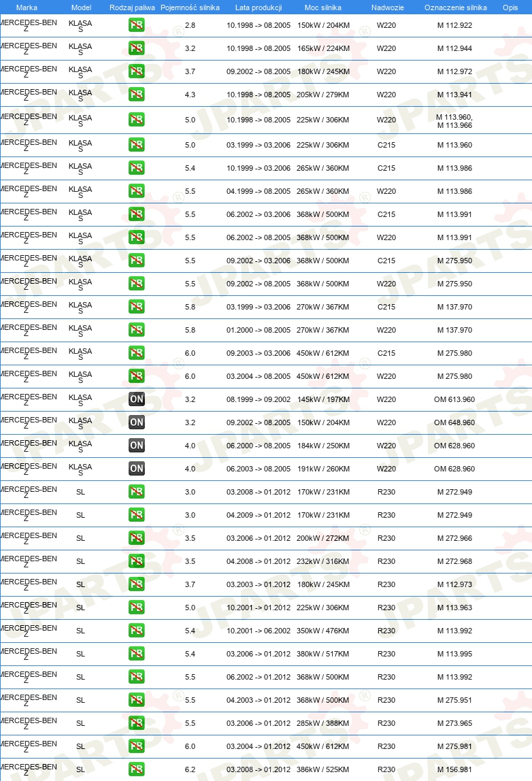Select the 08.1999 -> 09.2002 production years cell
532x781 pixels.
[259, 399]
